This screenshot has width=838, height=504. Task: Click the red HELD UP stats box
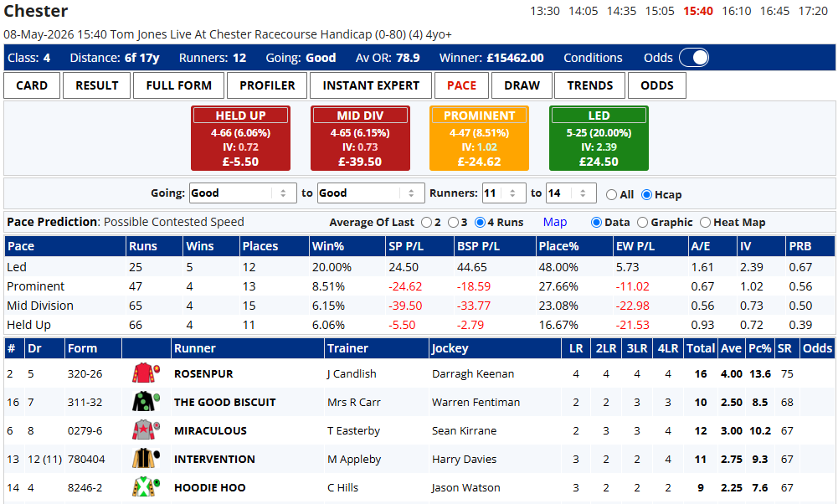(x=240, y=138)
